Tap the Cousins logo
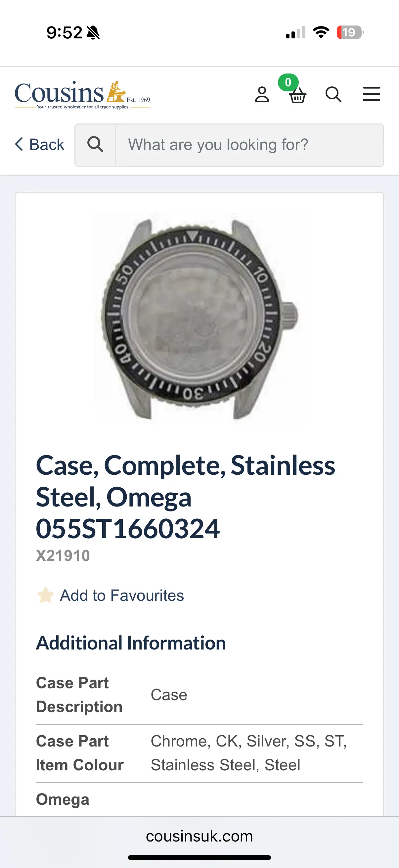The width and height of the screenshot is (399, 868). pyautogui.click(x=82, y=94)
